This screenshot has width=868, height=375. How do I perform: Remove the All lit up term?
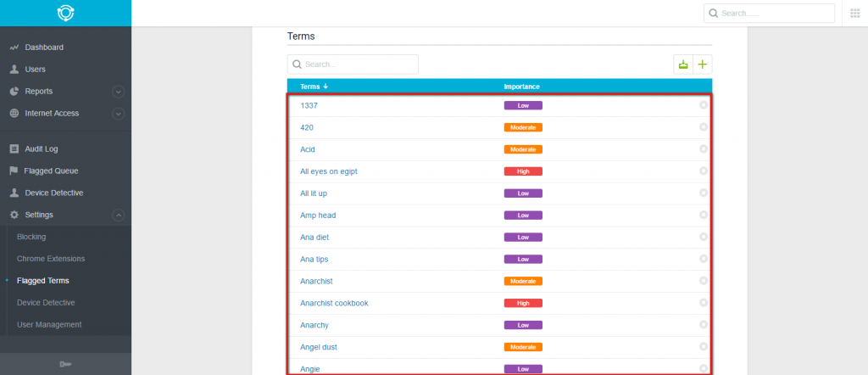pyautogui.click(x=703, y=193)
